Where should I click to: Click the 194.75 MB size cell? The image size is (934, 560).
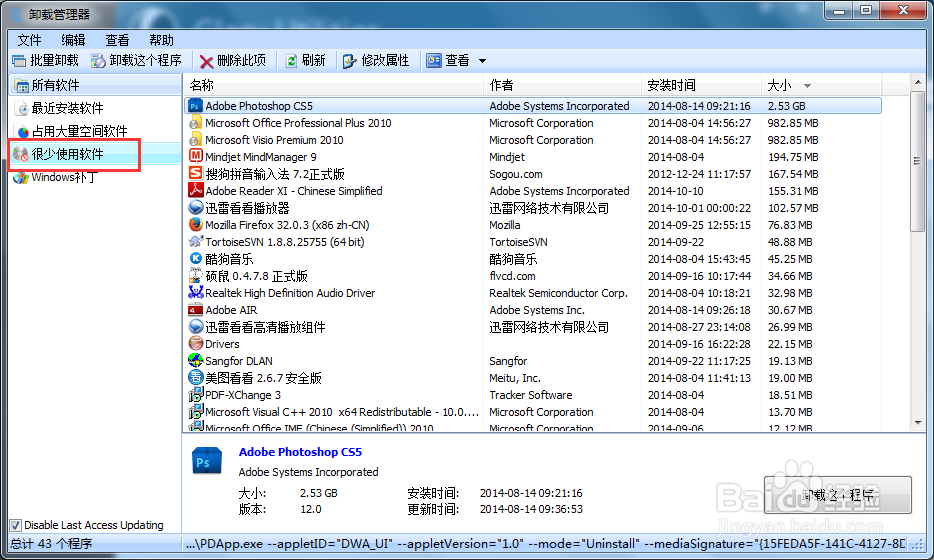(793, 157)
